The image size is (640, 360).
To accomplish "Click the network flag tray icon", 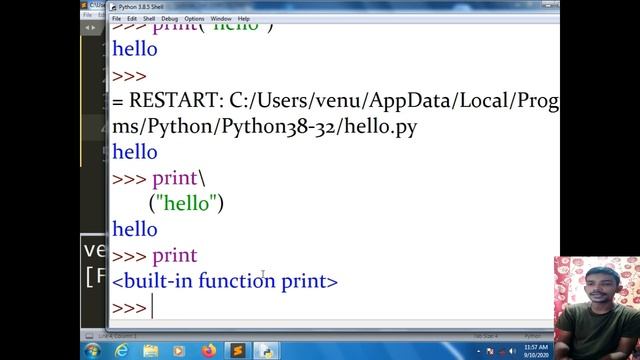I will point(490,351).
